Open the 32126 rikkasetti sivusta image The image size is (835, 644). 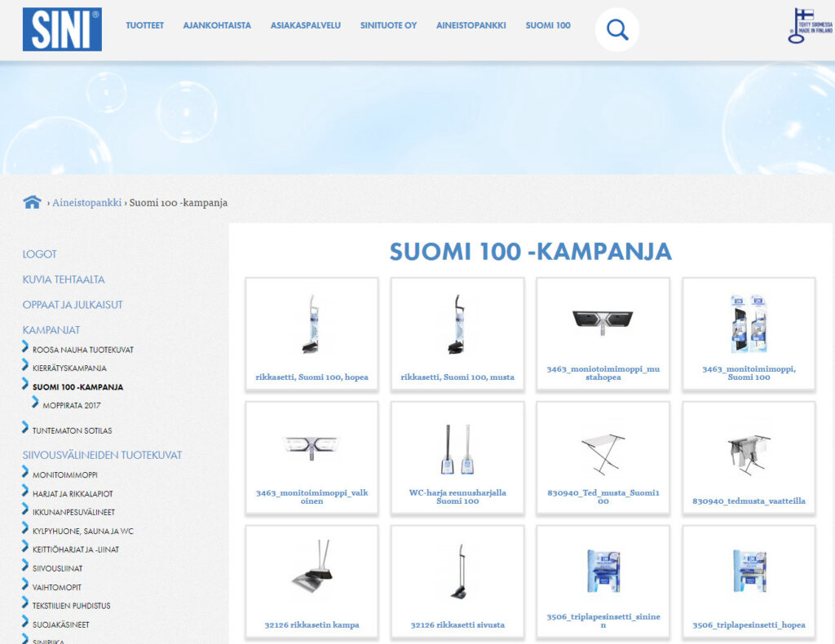(457, 571)
